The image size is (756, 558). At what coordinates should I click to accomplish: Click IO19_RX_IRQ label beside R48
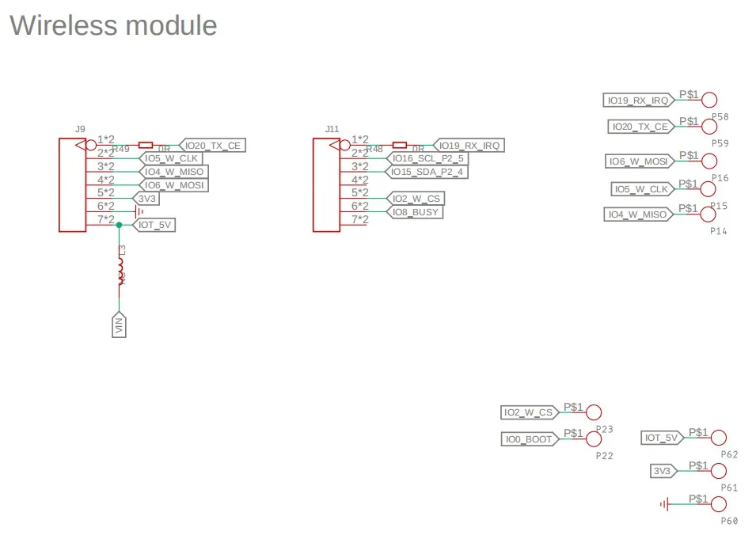[469, 146]
